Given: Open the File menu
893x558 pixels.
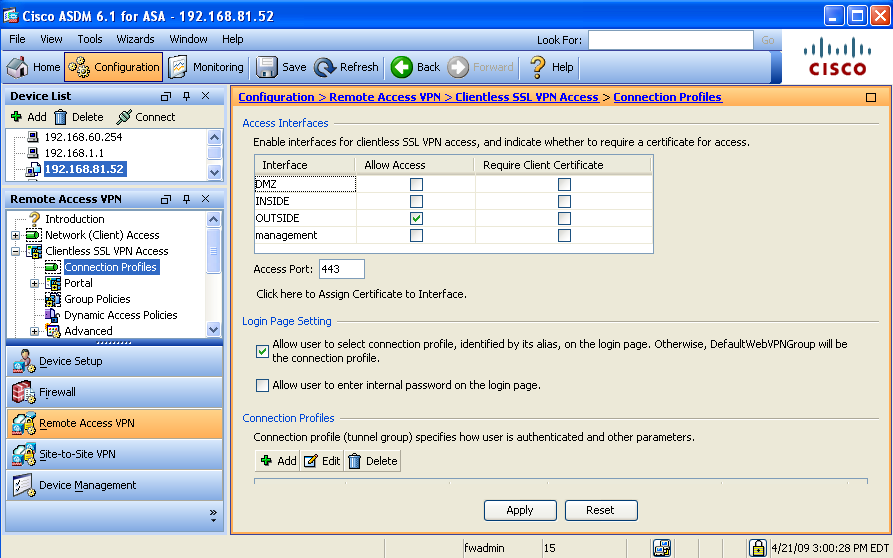Looking at the screenshot, I should point(17,39).
